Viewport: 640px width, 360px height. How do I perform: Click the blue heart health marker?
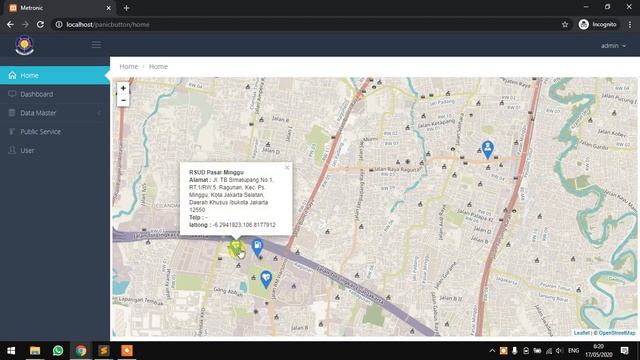[266, 279]
